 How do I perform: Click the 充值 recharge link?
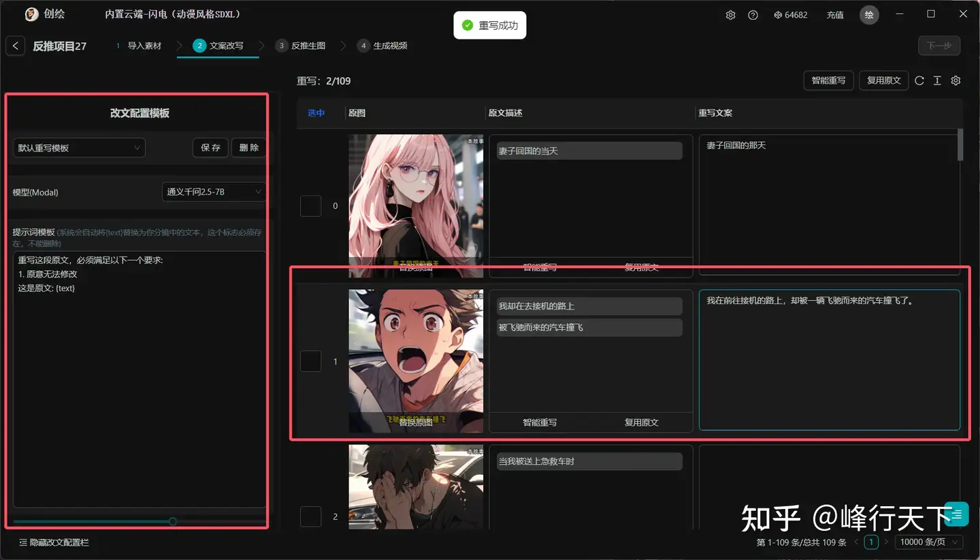pos(835,15)
